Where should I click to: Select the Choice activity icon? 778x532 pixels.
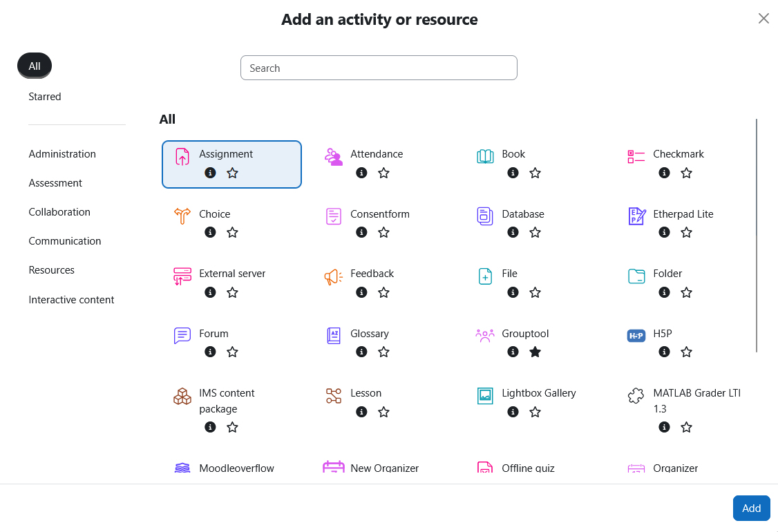182,216
